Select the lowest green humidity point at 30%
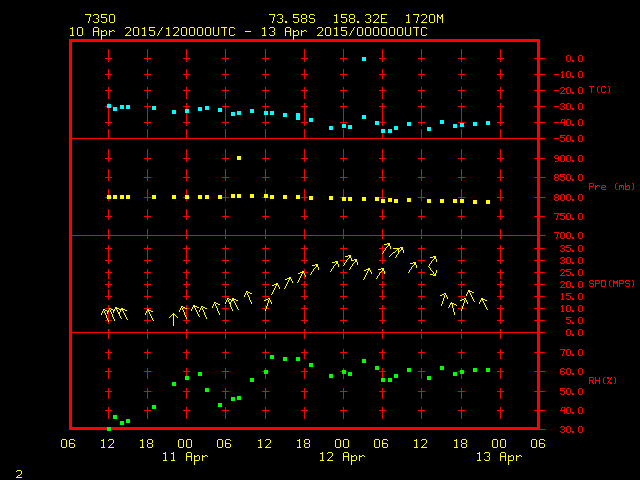 (109, 429)
